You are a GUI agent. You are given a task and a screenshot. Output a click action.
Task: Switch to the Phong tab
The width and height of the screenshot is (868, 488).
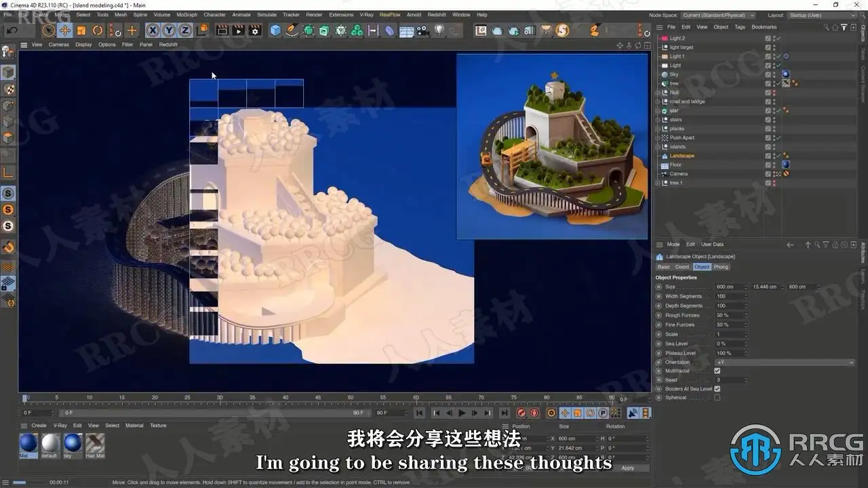pos(721,267)
